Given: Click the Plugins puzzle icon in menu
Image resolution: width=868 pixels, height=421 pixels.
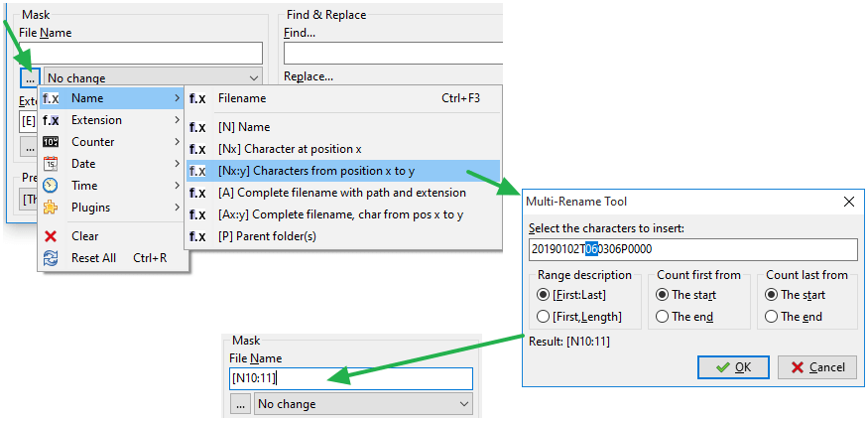Looking at the screenshot, I should pyautogui.click(x=51, y=208).
